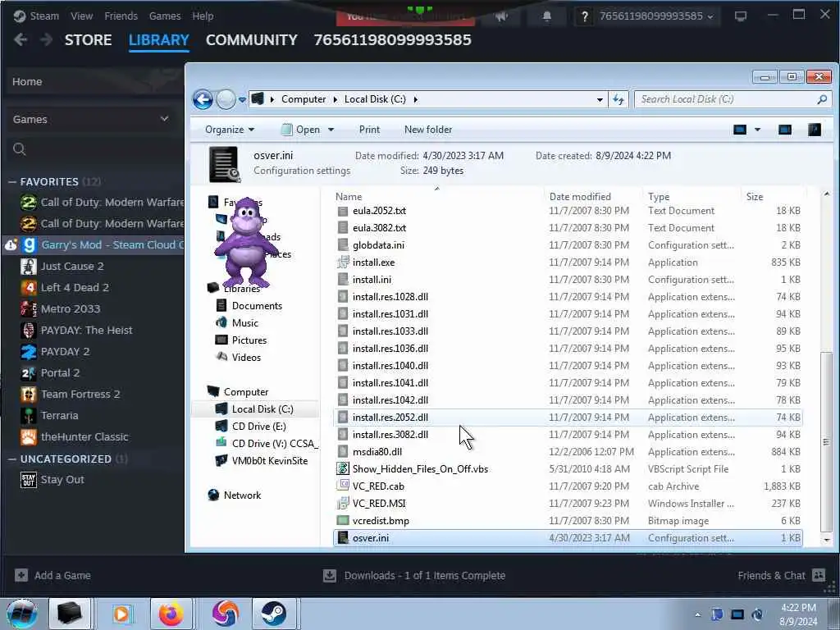Click the Steam help question mark

(584, 16)
